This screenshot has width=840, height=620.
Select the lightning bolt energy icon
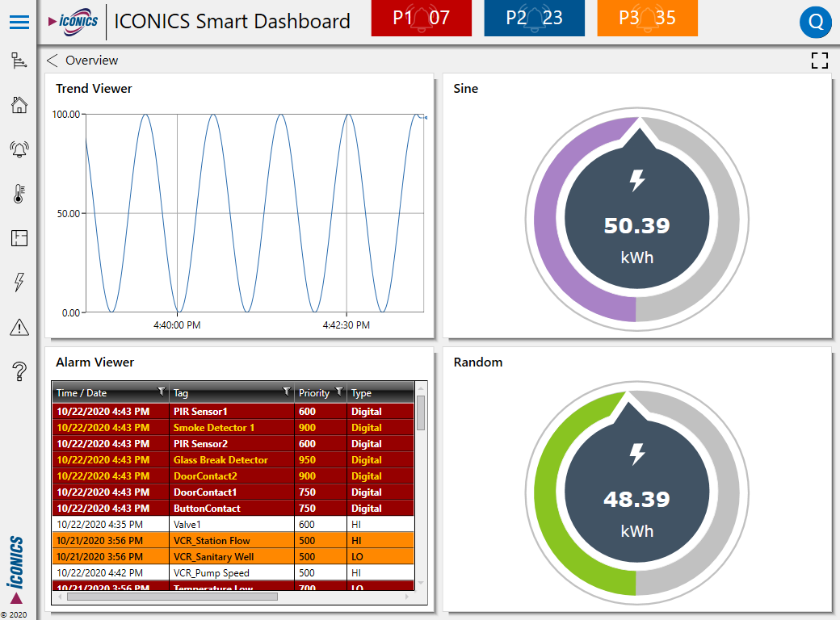tap(19, 282)
